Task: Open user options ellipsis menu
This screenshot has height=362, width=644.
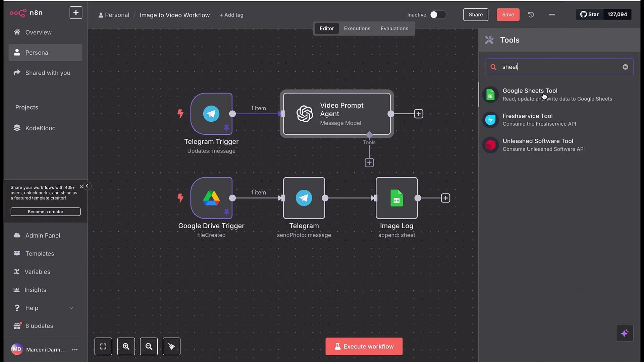Action: 75,350
